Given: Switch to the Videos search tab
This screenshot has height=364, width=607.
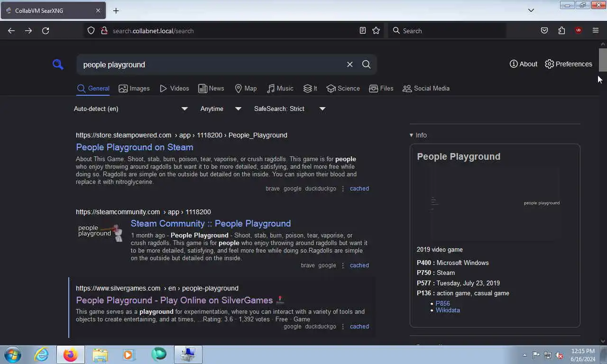Looking at the screenshot, I should (x=174, y=88).
